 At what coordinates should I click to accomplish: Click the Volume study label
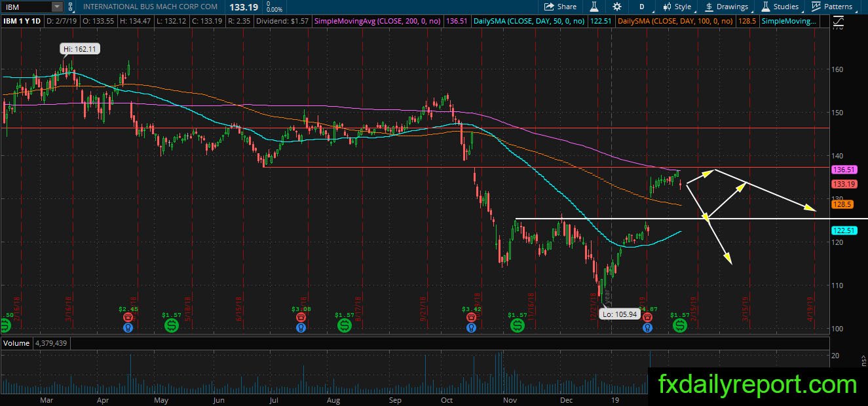click(x=16, y=343)
